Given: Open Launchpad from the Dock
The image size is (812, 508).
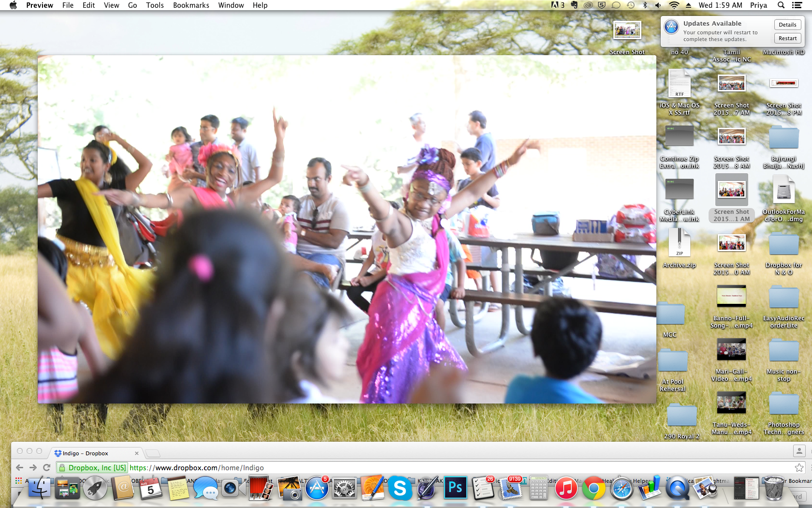Looking at the screenshot, I should [x=95, y=488].
